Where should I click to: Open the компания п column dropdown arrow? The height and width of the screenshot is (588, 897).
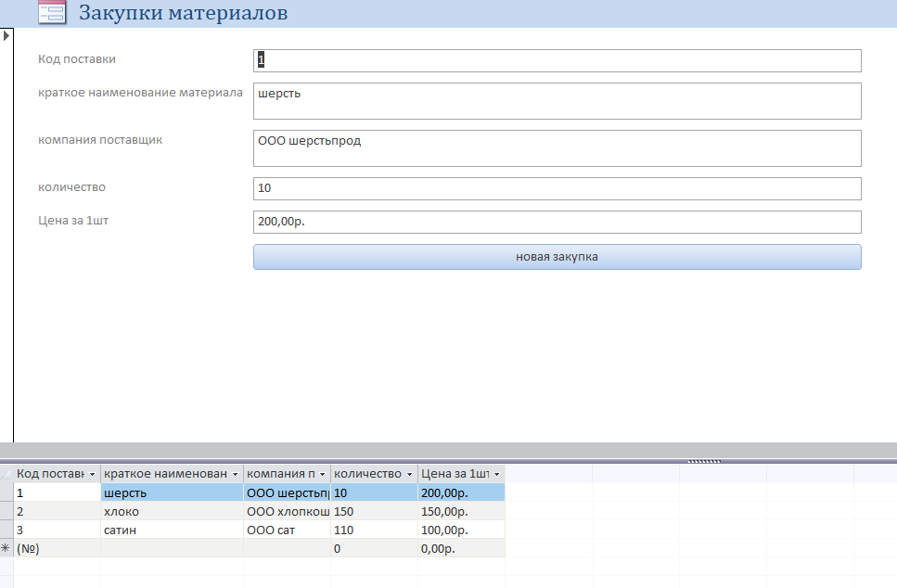click(x=322, y=474)
